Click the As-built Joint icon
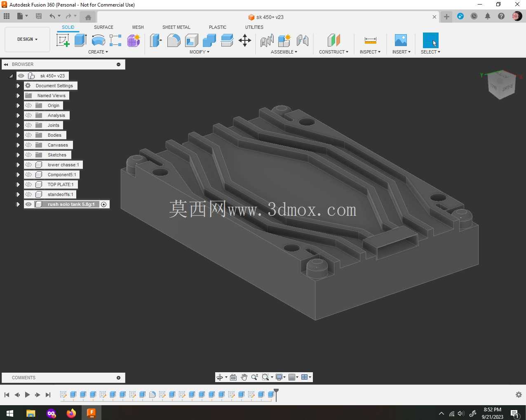The width and height of the screenshot is (526, 420). 303,40
